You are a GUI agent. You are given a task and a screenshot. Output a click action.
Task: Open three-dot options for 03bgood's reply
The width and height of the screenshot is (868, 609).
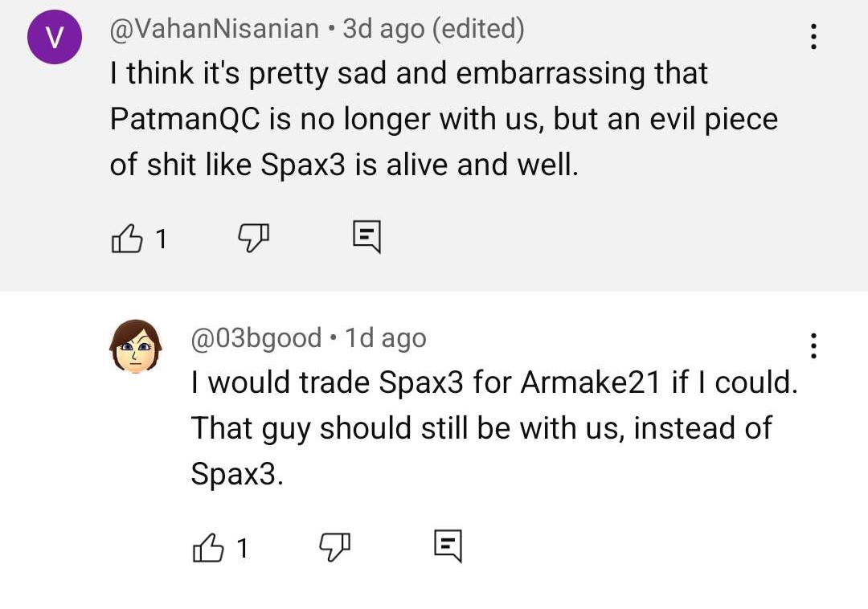(x=813, y=345)
